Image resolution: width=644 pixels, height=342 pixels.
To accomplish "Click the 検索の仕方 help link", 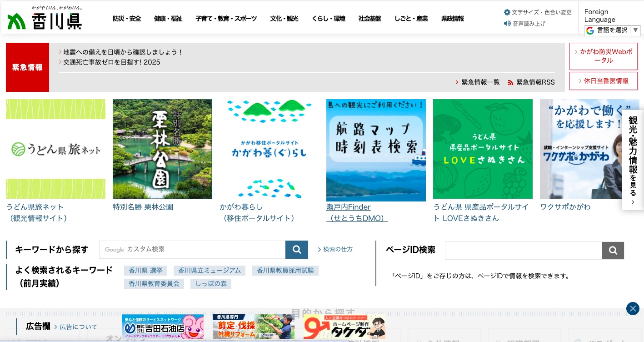I will [337, 249].
